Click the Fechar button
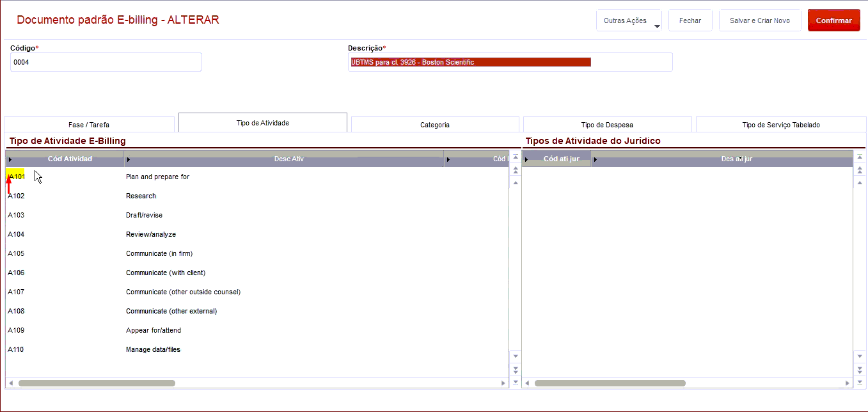 point(690,20)
